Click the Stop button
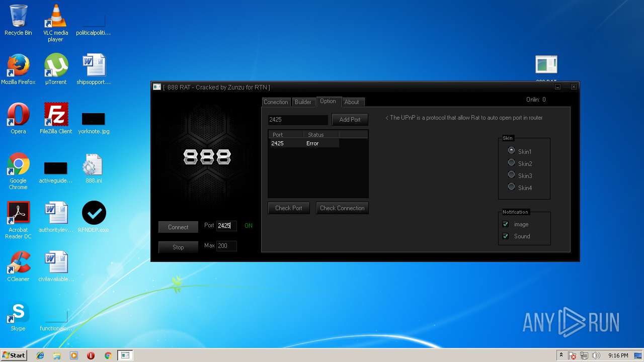Screen dimensions: 644x362 pos(178,247)
